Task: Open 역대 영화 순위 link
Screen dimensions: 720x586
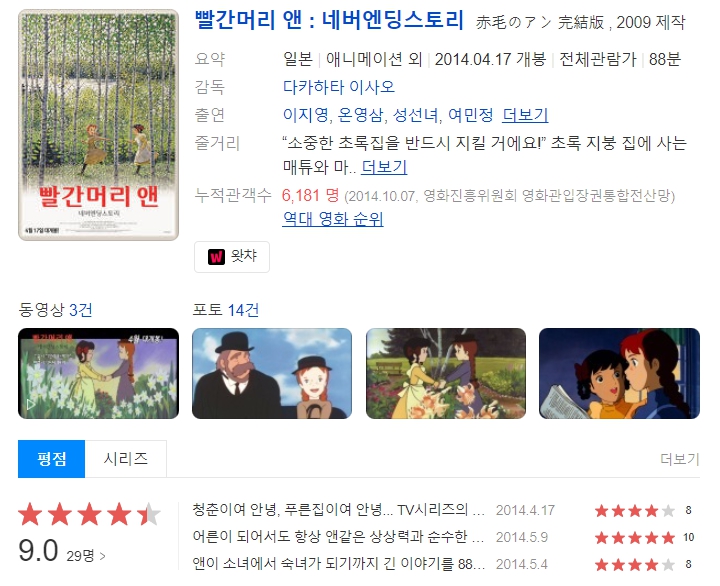Action: 333,219
